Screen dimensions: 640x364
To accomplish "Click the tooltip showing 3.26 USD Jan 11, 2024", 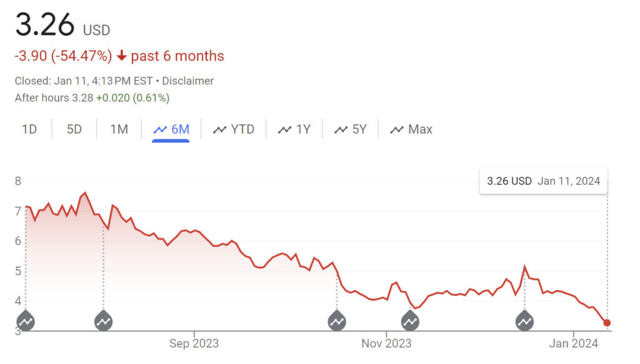I will (x=543, y=181).
